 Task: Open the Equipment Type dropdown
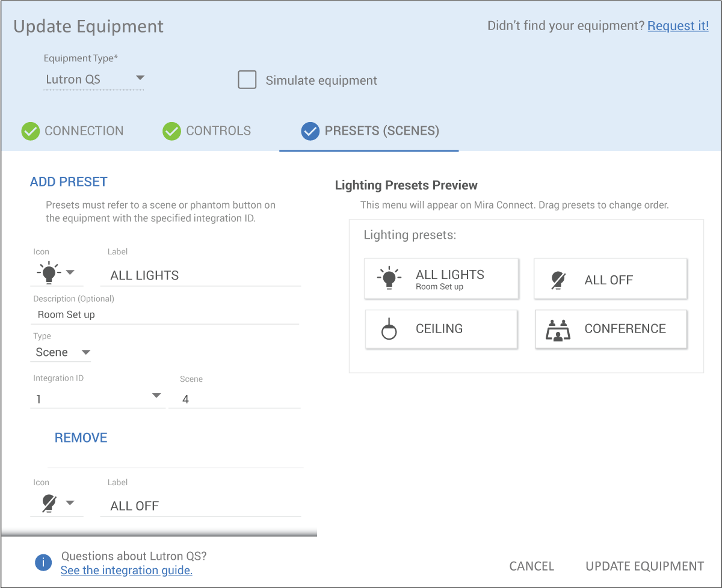point(94,79)
